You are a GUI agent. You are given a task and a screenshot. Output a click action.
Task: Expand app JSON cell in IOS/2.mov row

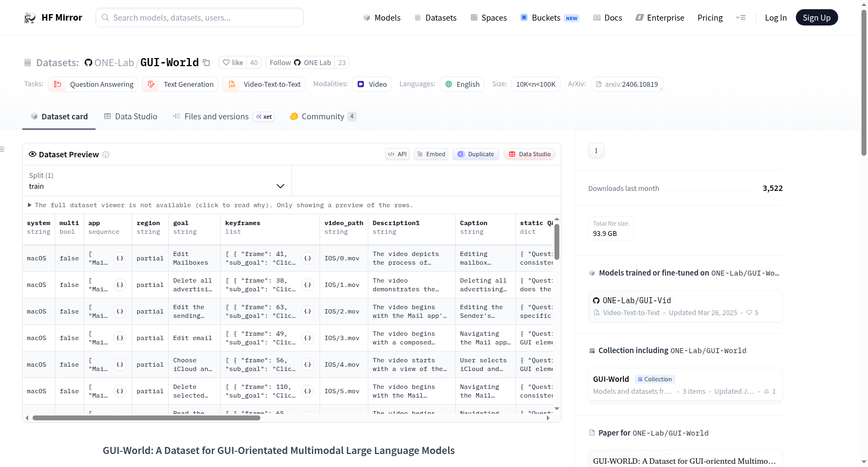point(120,311)
